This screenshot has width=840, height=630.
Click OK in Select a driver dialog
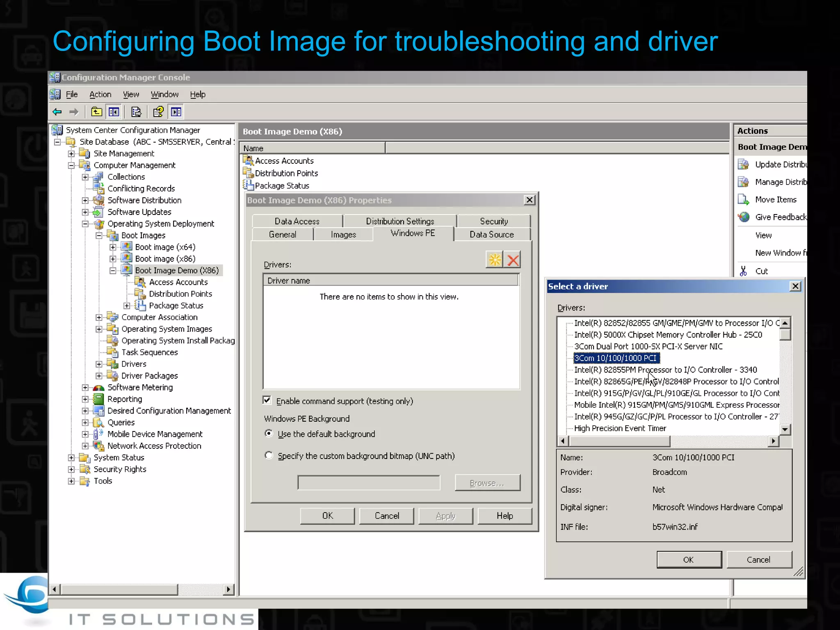coord(689,559)
